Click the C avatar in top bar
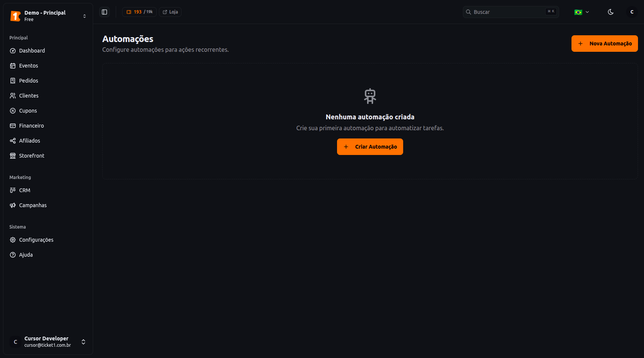 (x=632, y=12)
